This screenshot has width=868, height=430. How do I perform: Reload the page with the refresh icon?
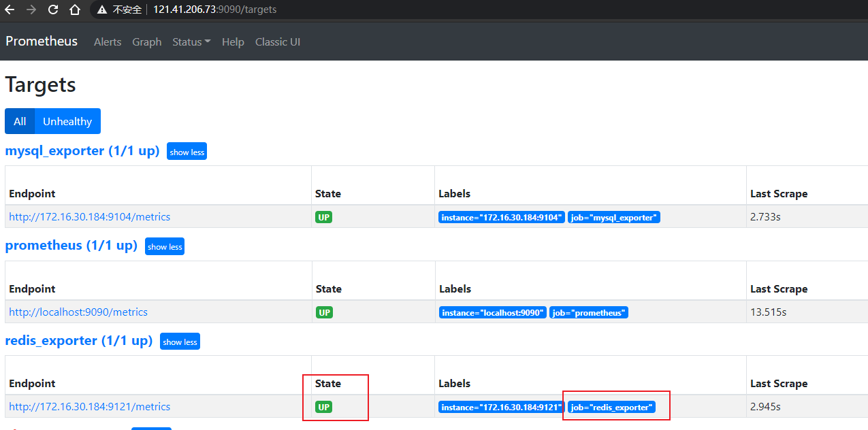tap(53, 10)
